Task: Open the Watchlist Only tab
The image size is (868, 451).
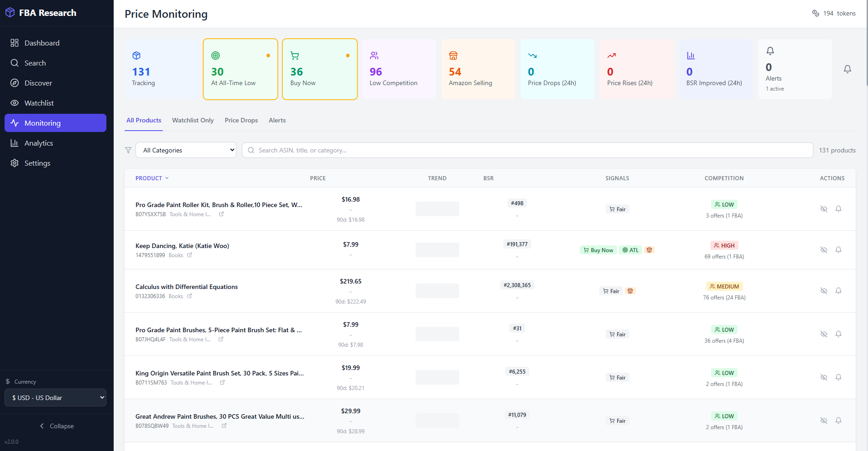Action: coord(193,121)
